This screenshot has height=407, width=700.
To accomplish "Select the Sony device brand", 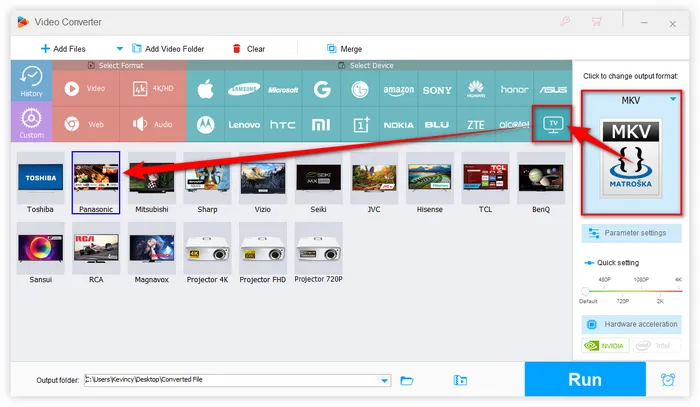I will [x=437, y=89].
